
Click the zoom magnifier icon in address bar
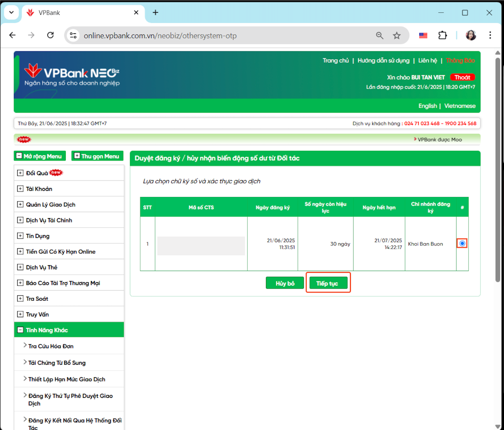(380, 36)
